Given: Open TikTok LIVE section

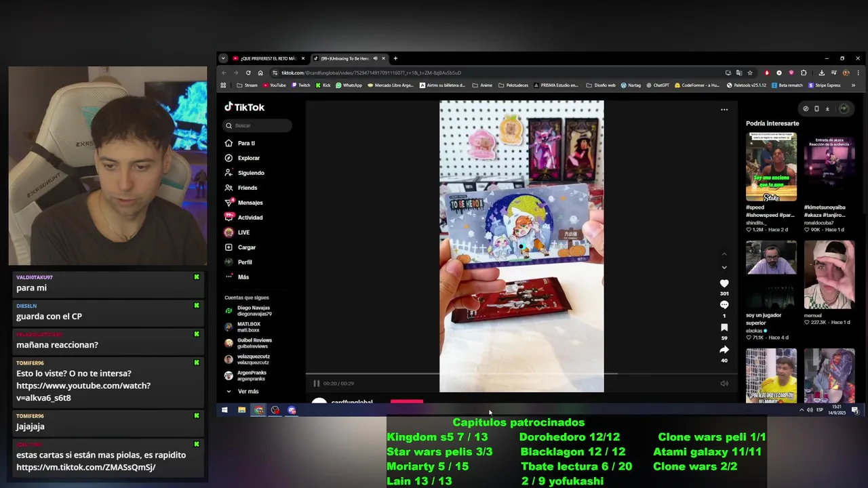Looking at the screenshot, I should tap(237, 232).
